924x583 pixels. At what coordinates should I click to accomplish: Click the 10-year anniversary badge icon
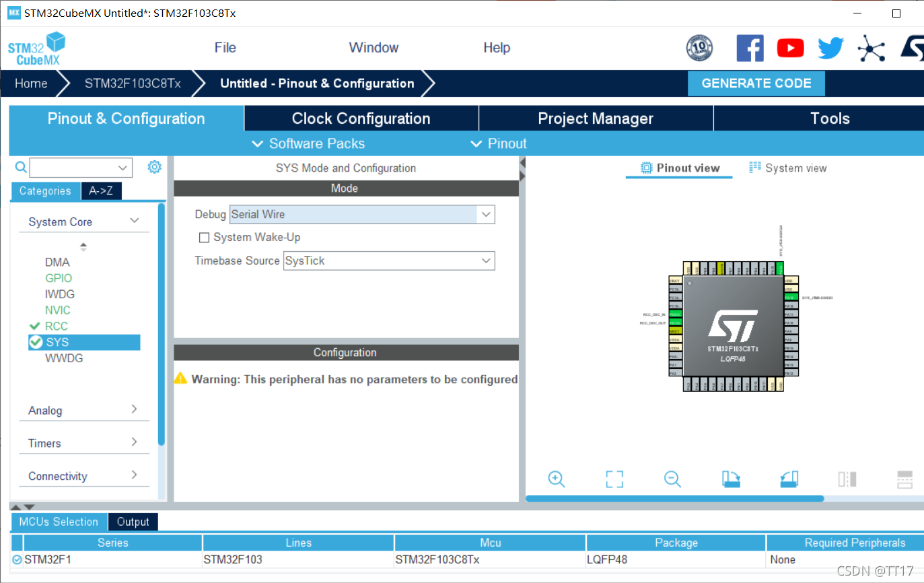[x=699, y=48]
